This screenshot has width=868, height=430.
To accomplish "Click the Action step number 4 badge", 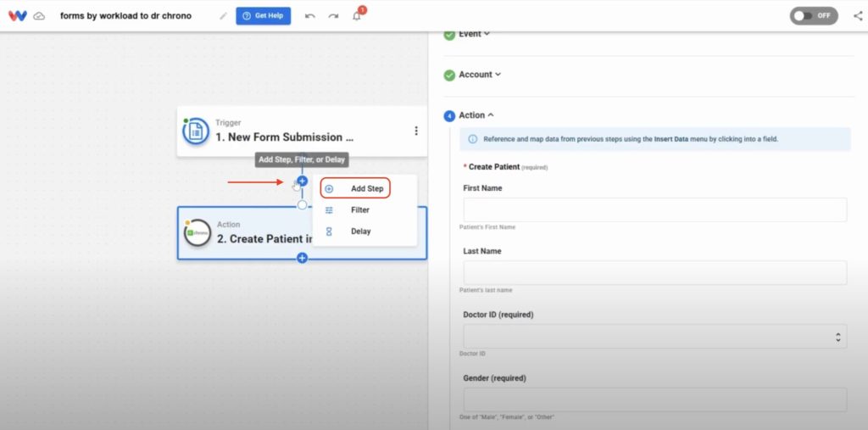I will coord(449,116).
